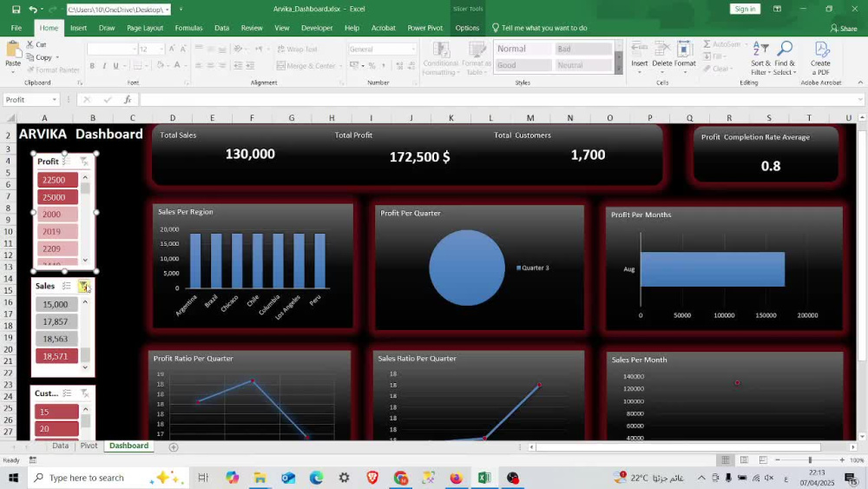Open Format as Table gallery
This screenshot has width=868, height=489.
pyautogui.click(x=476, y=58)
